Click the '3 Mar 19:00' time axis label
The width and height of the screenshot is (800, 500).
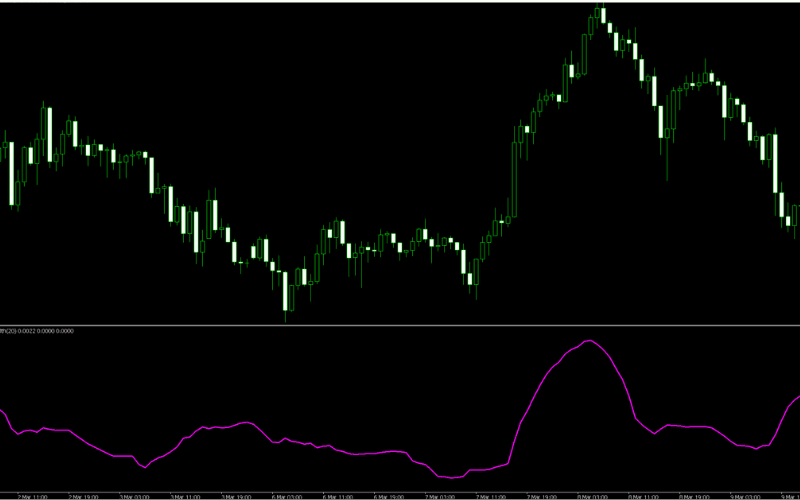pyautogui.click(x=236, y=496)
